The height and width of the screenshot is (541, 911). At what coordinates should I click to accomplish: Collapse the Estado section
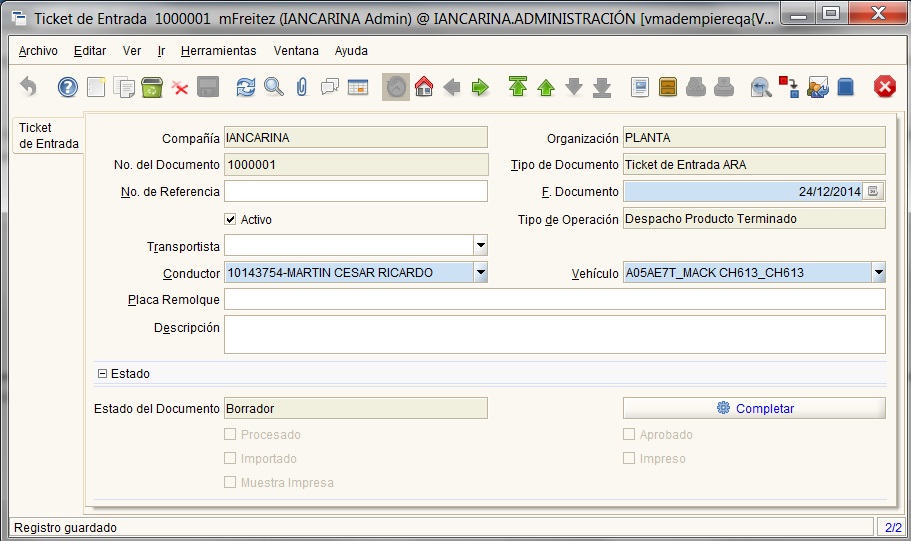coord(102,374)
